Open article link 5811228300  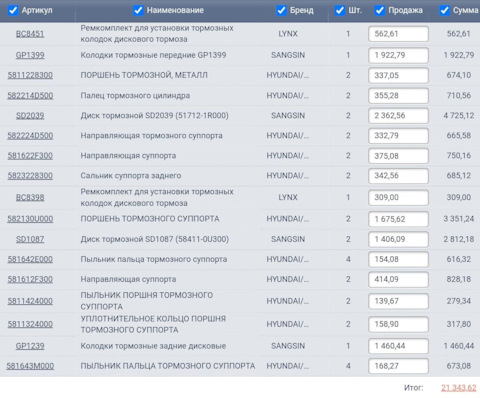coord(30,75)
